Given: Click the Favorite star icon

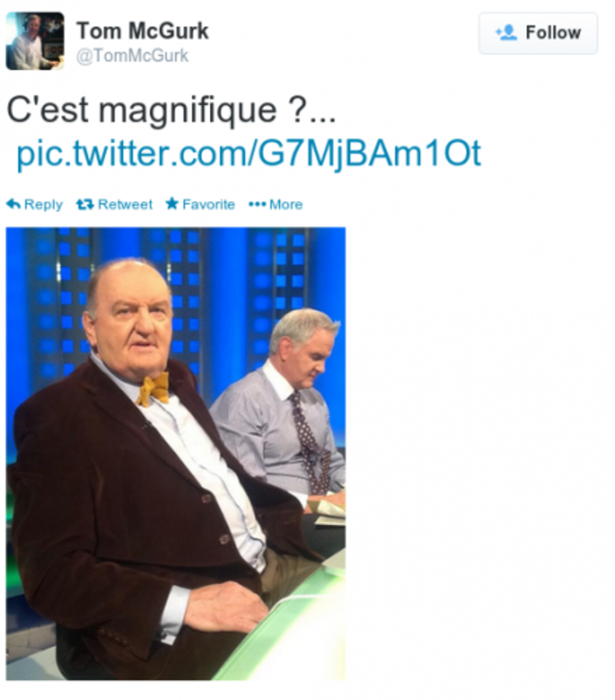Looking at the screenshot, I should pos(172,204).
